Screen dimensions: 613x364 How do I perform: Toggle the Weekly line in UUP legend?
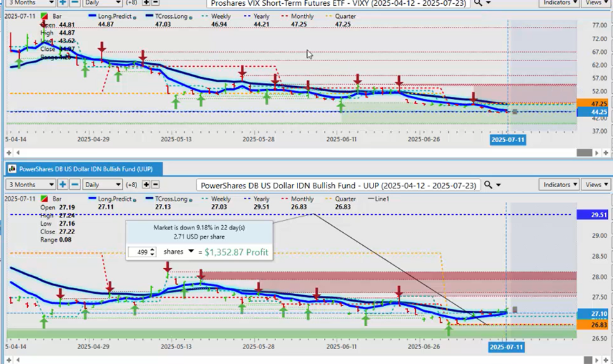[x=220, y=199]
